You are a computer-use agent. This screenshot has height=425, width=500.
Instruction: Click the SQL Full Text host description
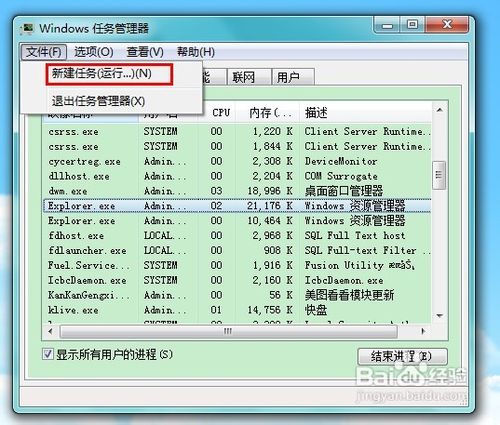tap(355, 235)
